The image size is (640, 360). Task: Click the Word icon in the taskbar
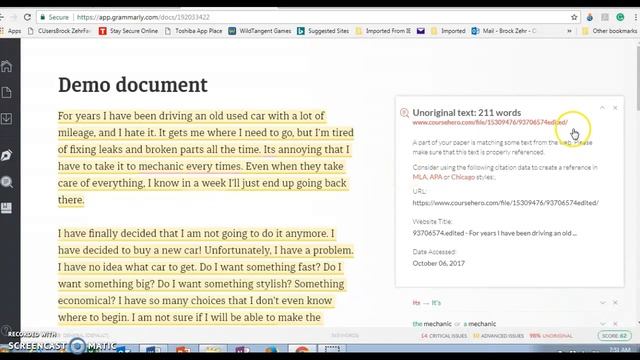153,349
